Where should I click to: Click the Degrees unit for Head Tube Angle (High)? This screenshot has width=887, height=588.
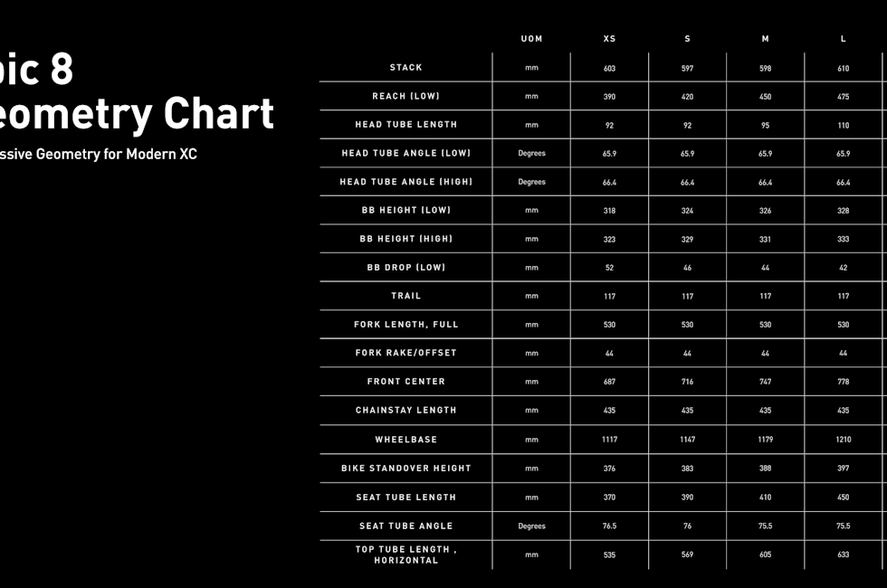pos(531,182)
